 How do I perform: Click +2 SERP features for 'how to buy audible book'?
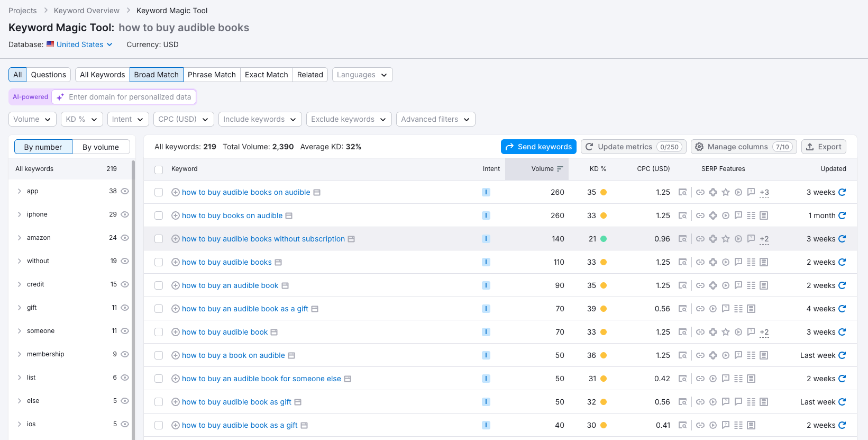[x=764, y=333]
